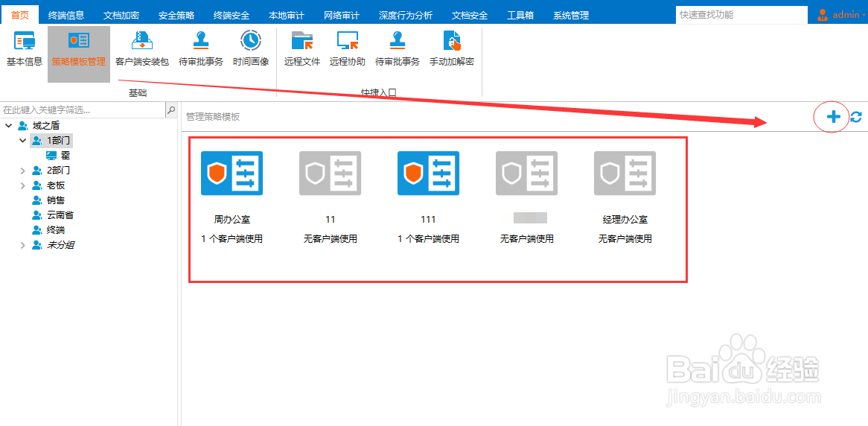Open 文档加密 tab

(121, 16)
